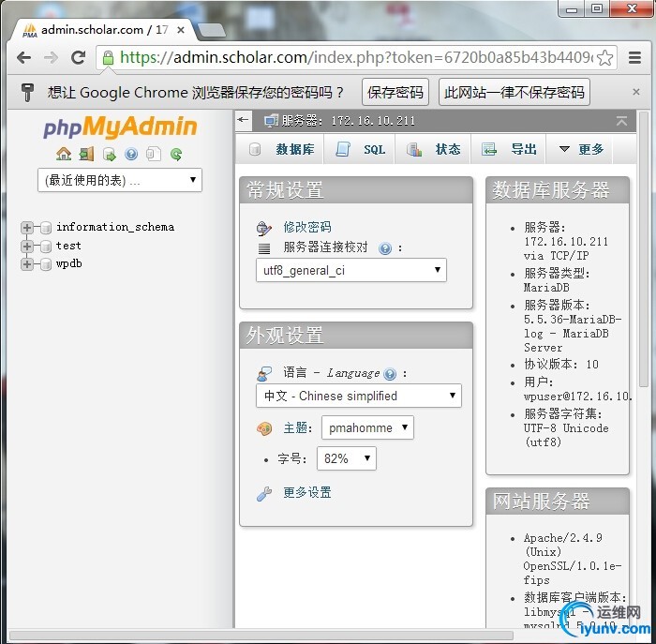Open a new browser tab
Image resolution: width=656 pixels, height=644 pixels.
click(x=211, y=31)
